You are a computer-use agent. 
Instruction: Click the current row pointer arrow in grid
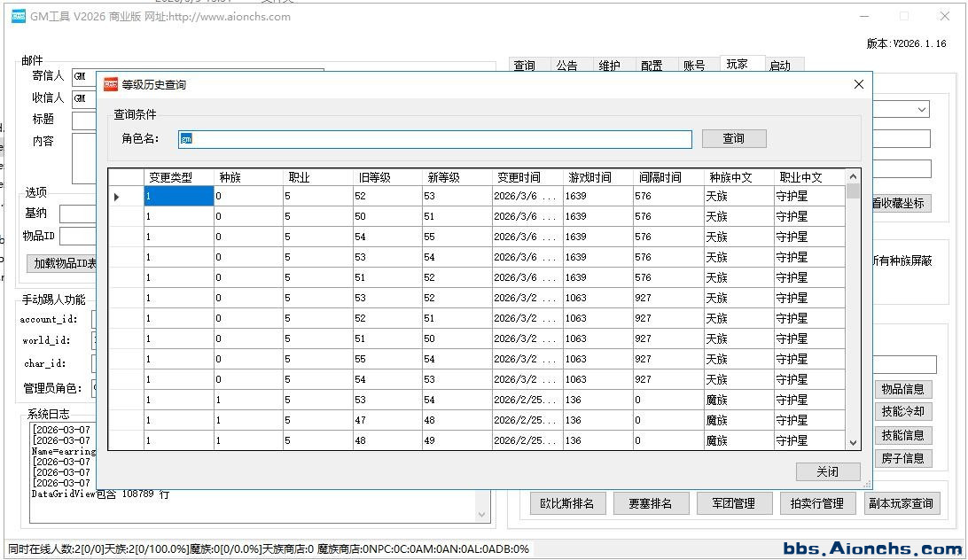click(x=117, y=197)
